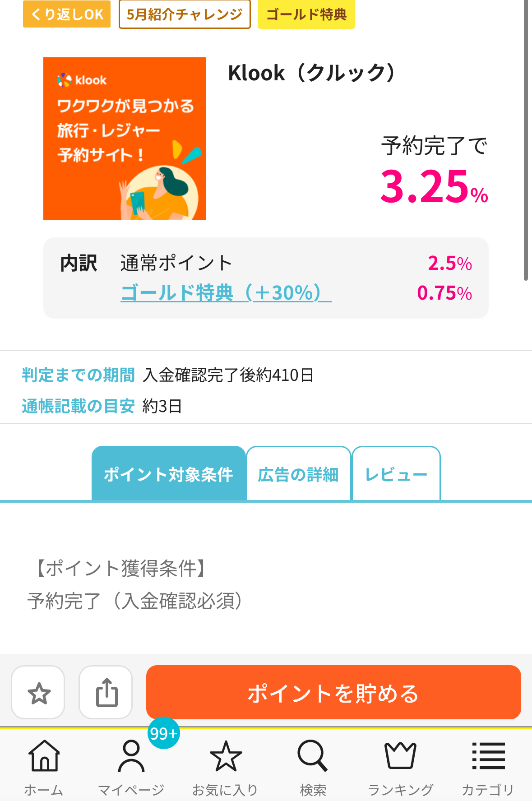Open Category list icon

pos(488,755)
